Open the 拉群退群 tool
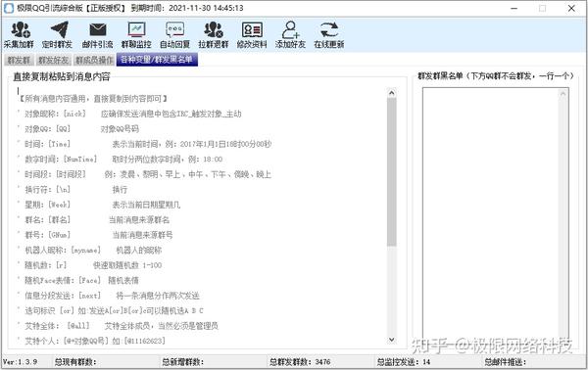 point(214,35)
